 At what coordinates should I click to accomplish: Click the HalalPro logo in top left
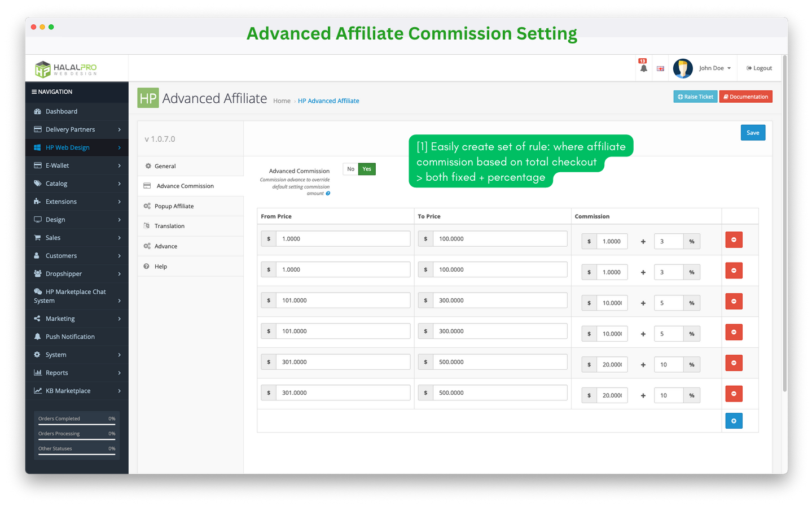point(65,67)
